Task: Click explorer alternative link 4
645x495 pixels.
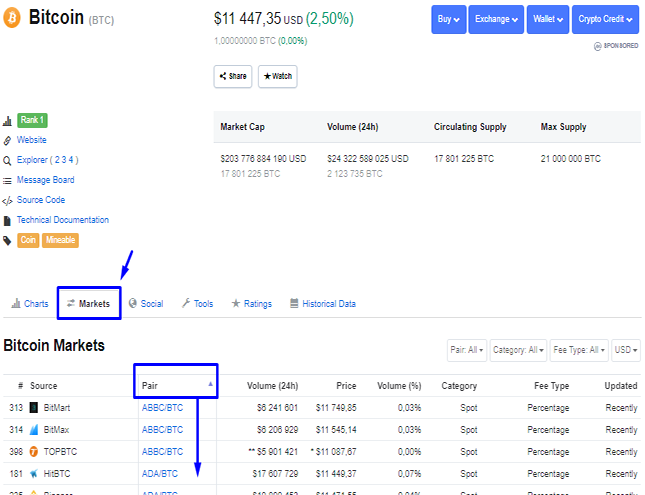Action: coord(71,160)
